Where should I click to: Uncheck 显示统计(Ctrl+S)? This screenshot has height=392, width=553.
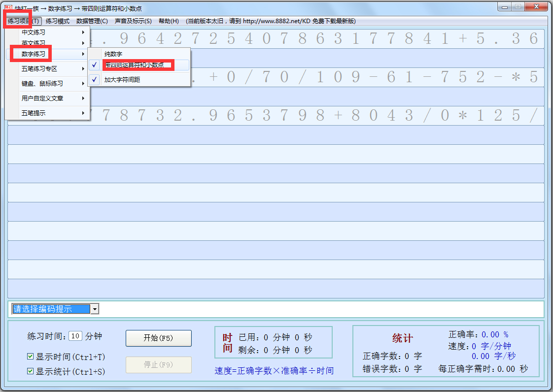point(31,371)
